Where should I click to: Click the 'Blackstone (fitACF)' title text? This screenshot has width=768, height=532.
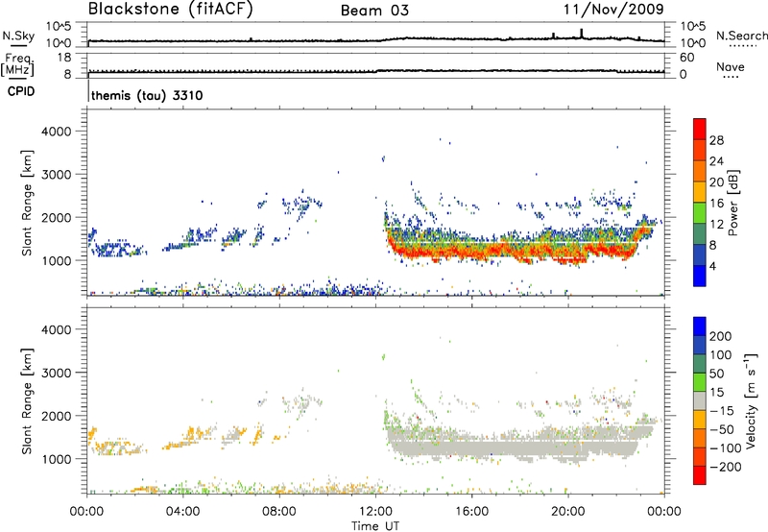point(171,9)
